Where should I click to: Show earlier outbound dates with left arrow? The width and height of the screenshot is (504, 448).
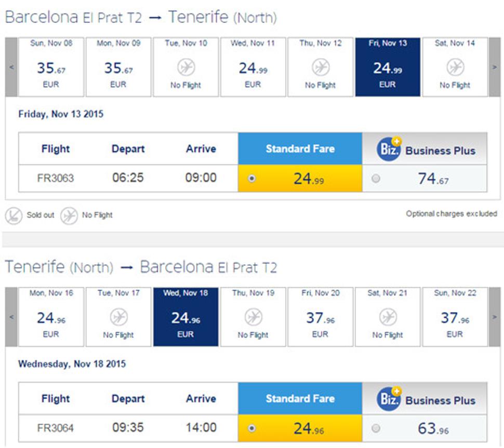tap(11, 67)
